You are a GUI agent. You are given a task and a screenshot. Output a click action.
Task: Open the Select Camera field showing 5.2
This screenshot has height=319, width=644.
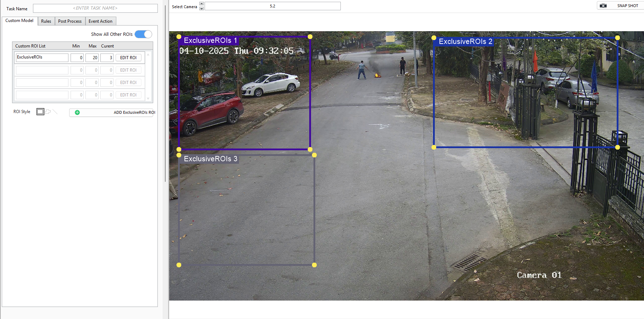pos(272,6)
